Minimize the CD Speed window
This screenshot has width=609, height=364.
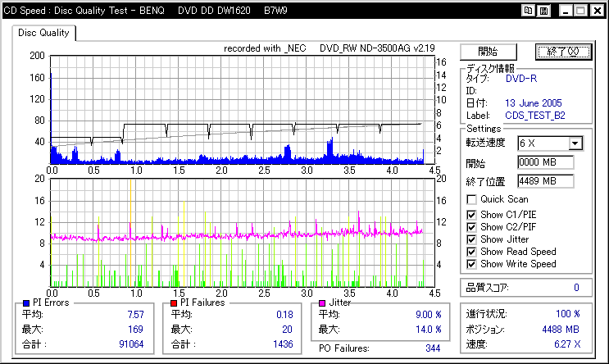(x=566, y=11)
